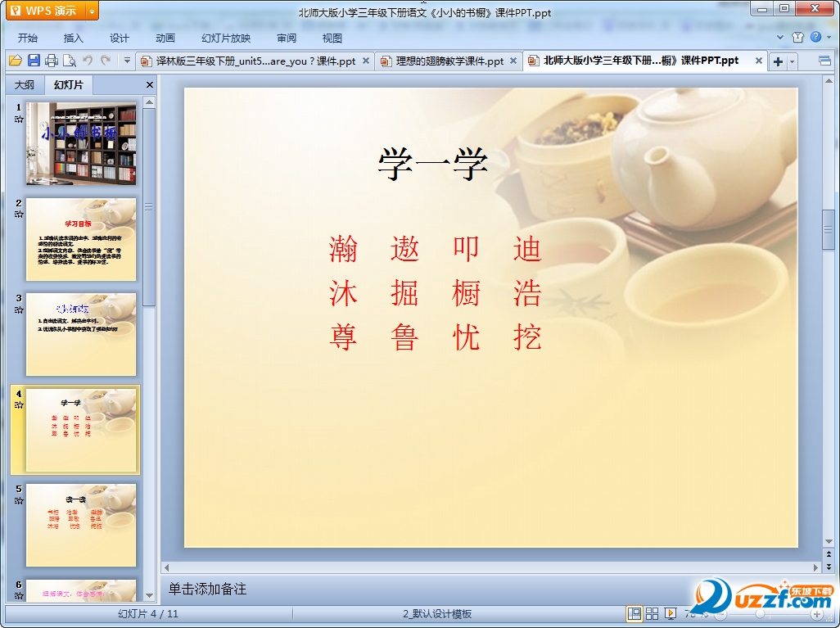Click animation star icon under slide 1 number
The image size is (840, 628).
(x=19, y=119)
